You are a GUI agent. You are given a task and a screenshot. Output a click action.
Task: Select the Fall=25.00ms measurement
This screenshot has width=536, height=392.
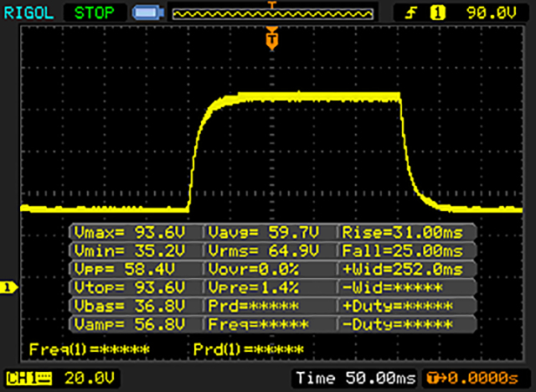point(403,251)
